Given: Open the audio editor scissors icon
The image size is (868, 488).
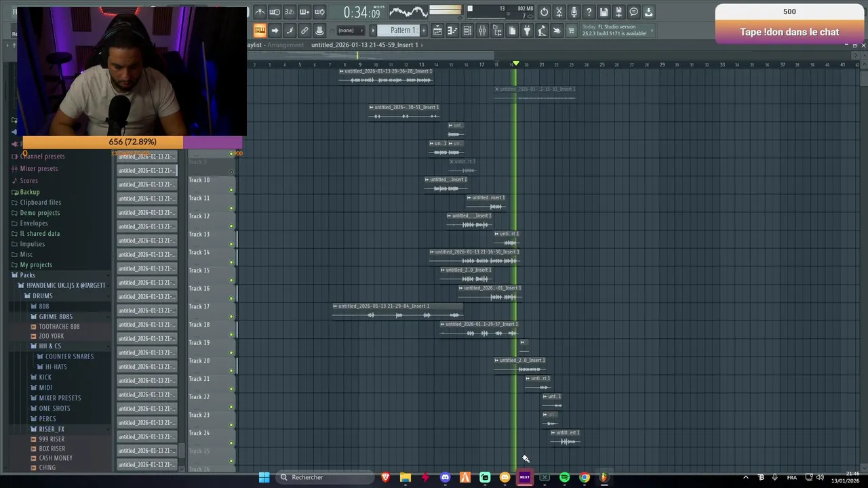Looking at the screenshot, I should click(559, 12).
